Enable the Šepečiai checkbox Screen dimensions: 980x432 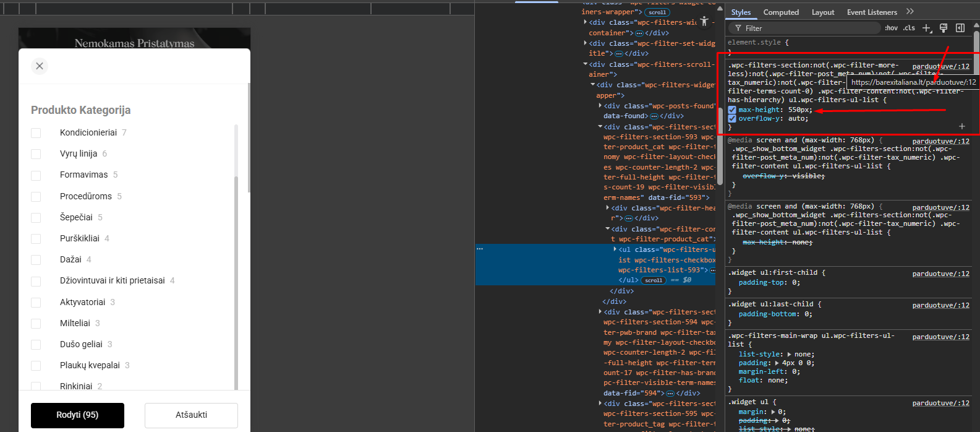[36, 217]
